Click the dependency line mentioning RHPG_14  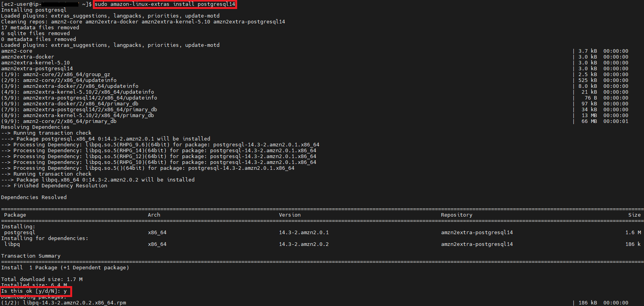(159, 151)
